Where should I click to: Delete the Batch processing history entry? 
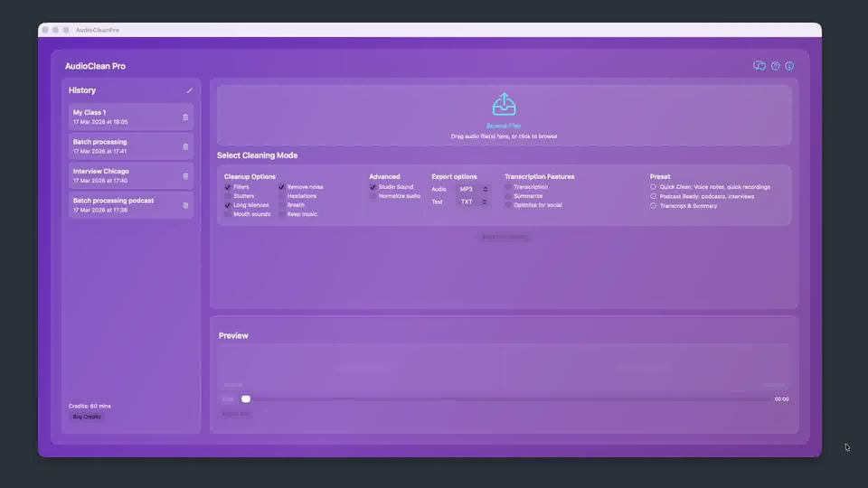[185, 146]
